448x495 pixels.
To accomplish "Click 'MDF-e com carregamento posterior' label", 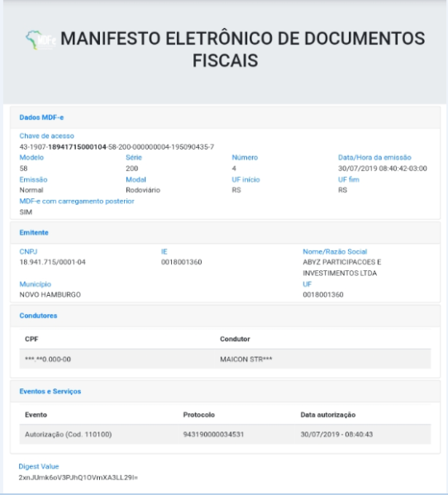I will (77, 201).
